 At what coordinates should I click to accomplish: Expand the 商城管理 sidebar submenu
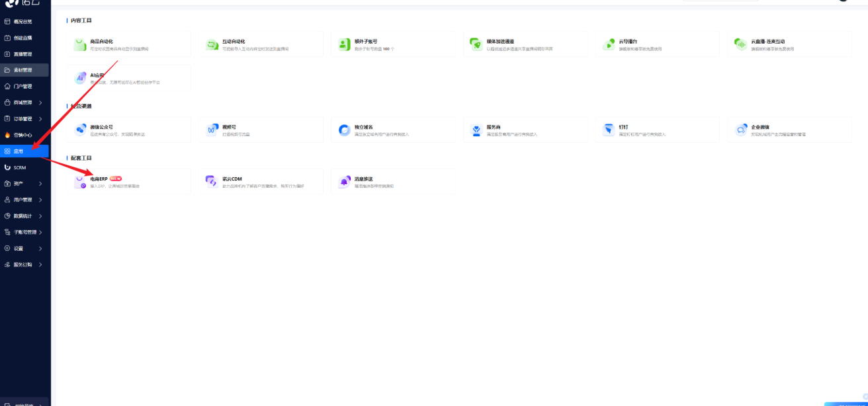point(25,102)
